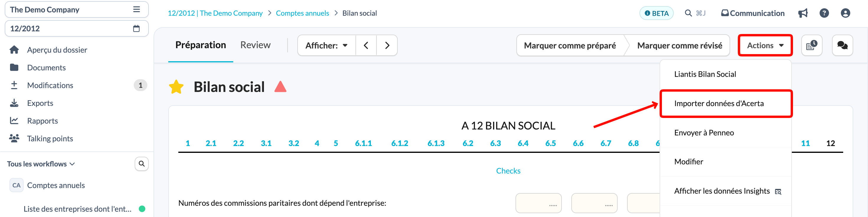
Task: Click the first commissions paritaires input field
Action: pos(538,203)
